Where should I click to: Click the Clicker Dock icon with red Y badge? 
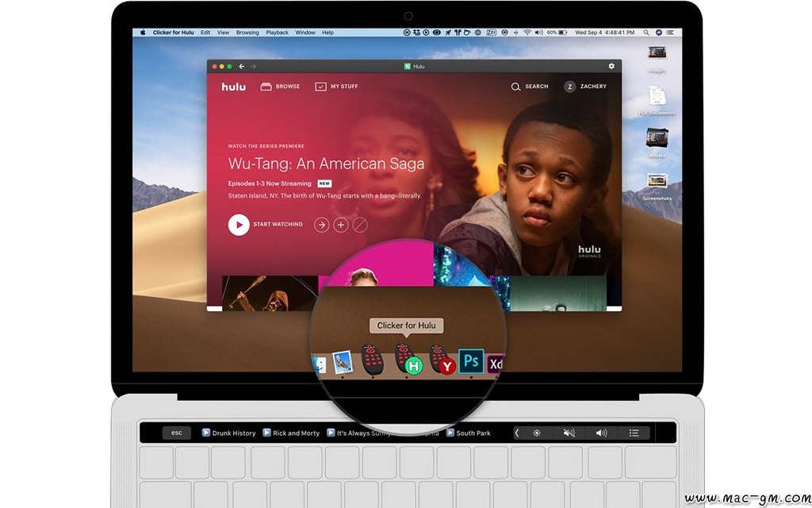(442, 360)
